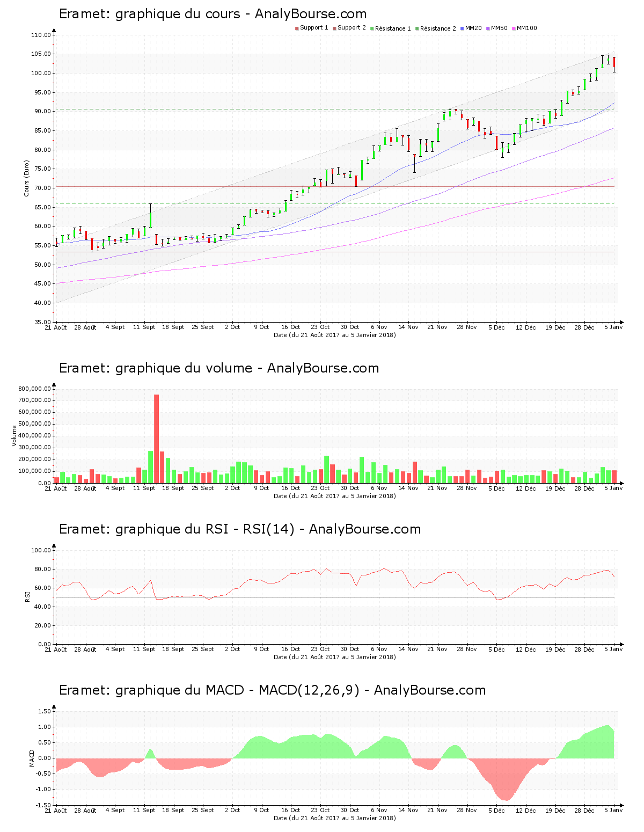Screen dimensions: 644x832
Task: Click the 100.00 RSI axis value
Action: coord(41,550)
